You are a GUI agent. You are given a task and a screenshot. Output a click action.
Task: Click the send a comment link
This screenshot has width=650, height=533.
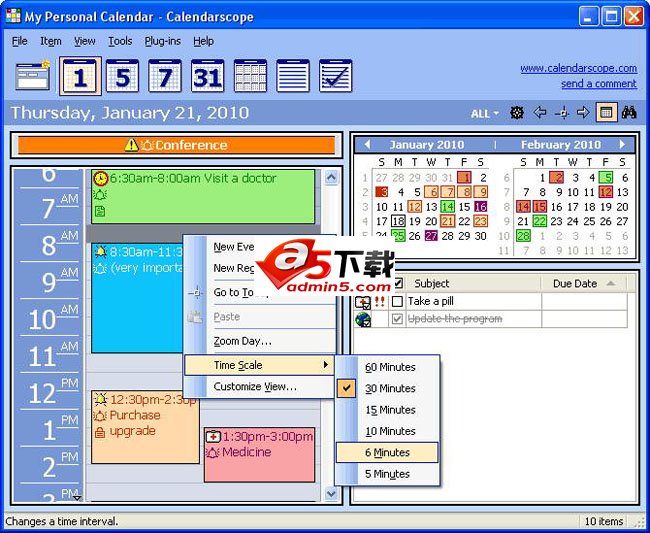[x=599, y=84]
